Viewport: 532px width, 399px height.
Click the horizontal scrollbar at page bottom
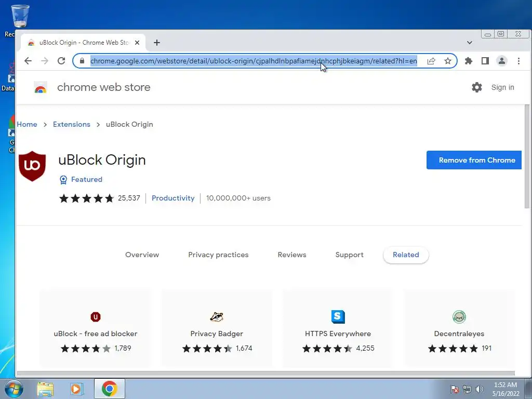pyautogui.click(x=265, y=374)
